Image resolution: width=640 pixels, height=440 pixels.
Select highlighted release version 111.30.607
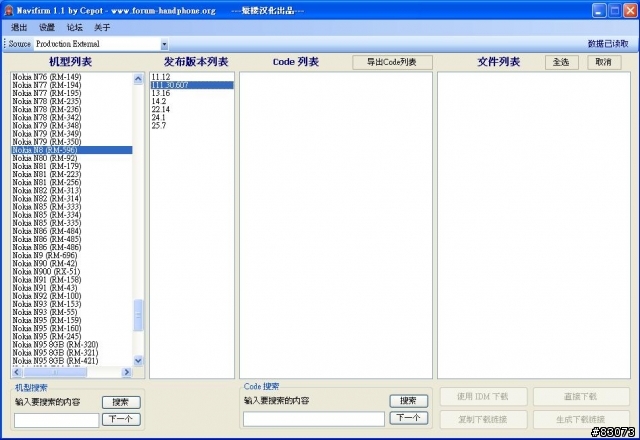click(192, 85)
